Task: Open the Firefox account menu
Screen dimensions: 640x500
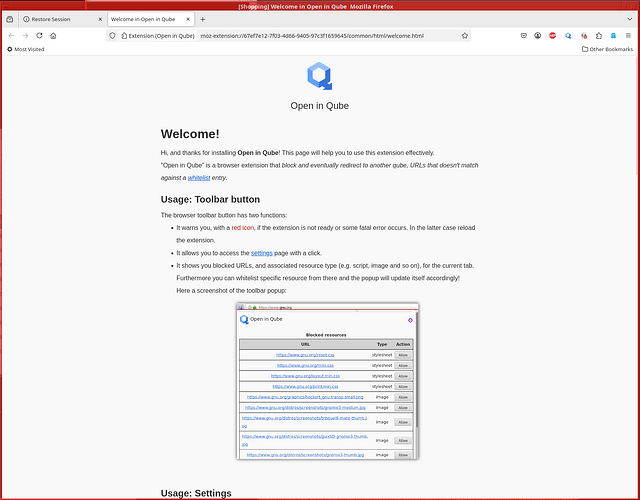Action: [x=538, y=36]
